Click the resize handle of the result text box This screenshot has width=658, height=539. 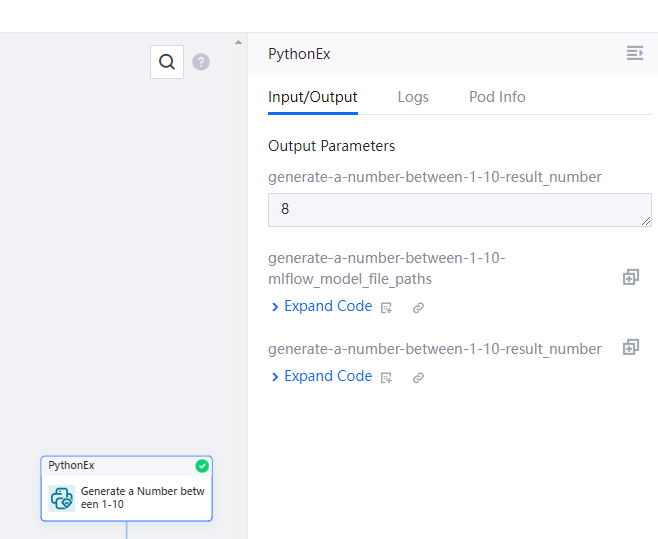646,221
